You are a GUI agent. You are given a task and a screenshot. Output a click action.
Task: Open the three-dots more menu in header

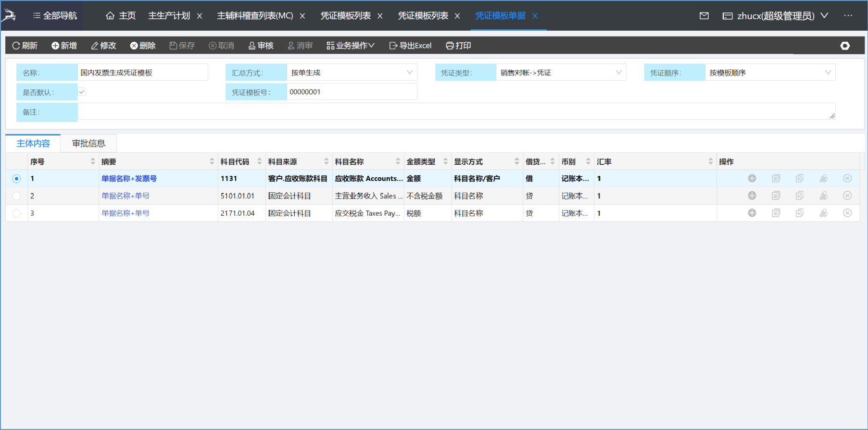(848, 16)
